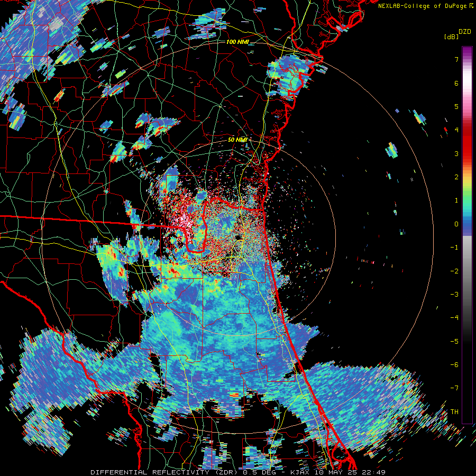Click the -7 value on color scale
The height and width of the screenshot is (476, 476).
pyautogui.click(x=454, y=388)
